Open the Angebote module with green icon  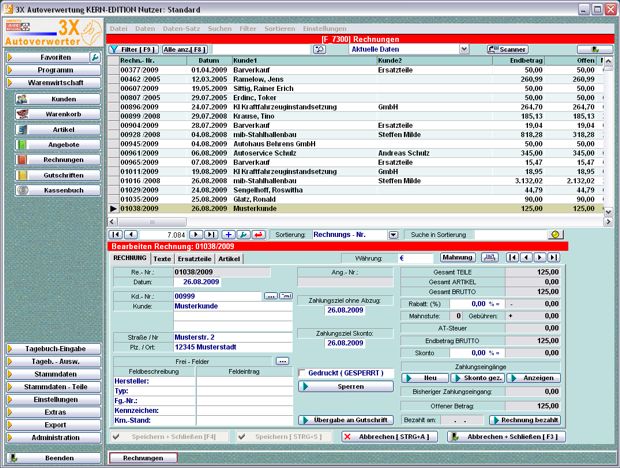(58, 145)
